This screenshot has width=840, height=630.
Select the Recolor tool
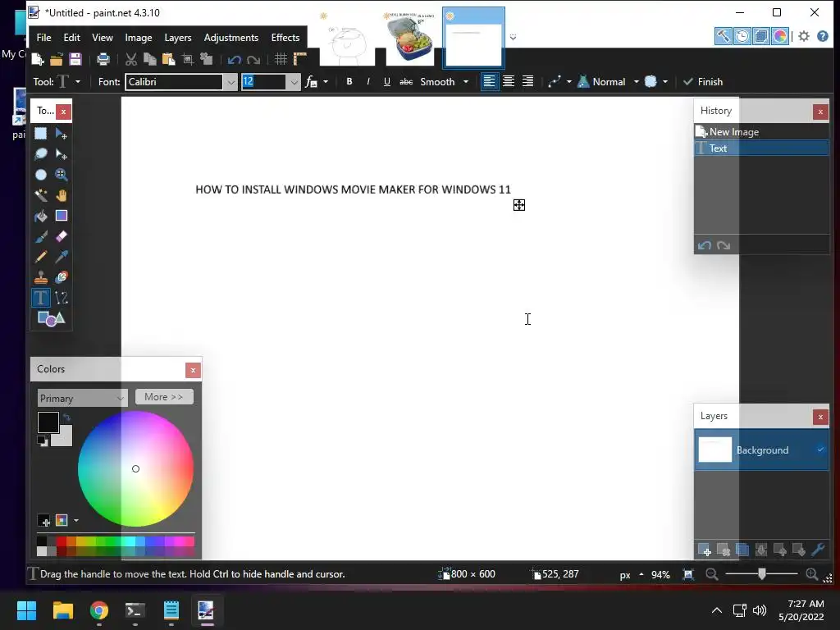pos(61,277)
